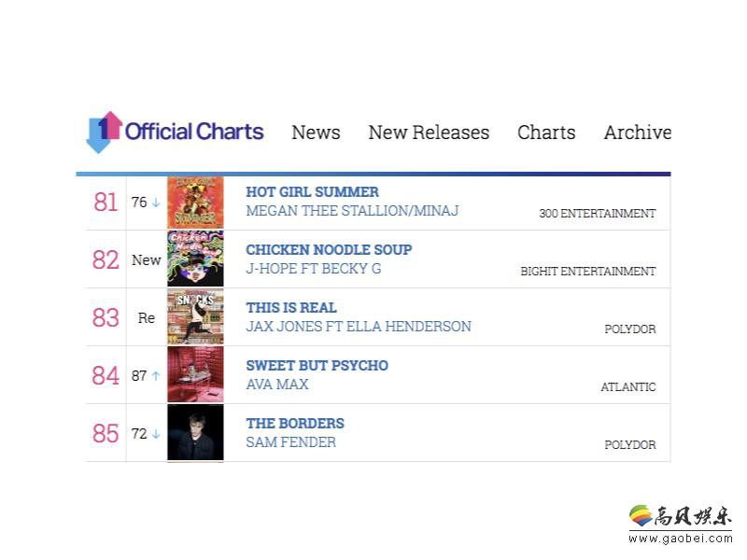Open the CHICKEN NOODLE SOUP song link
The image size is (747, 560).
click(329, 249)
